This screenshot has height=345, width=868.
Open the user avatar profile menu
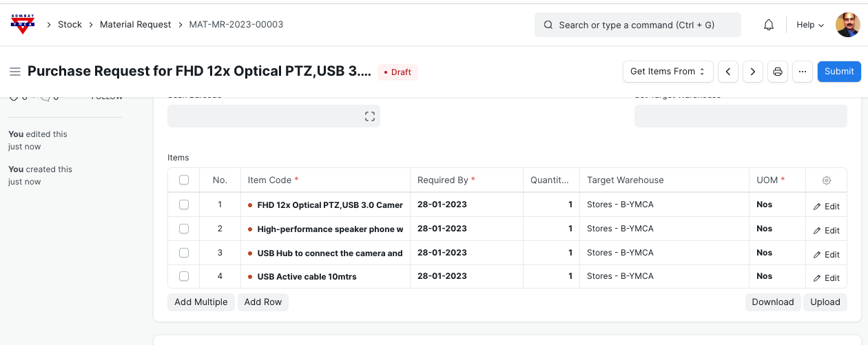pyautogui.click(x=847, y=25)
